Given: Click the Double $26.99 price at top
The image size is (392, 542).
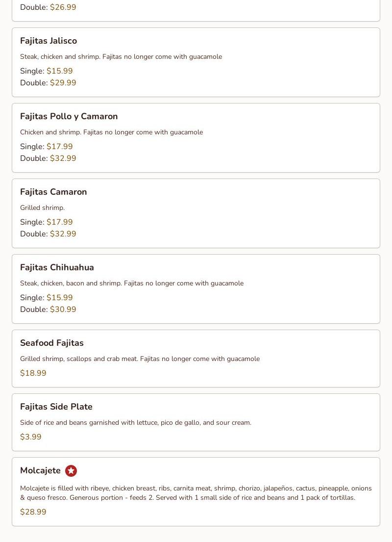Looking at the screenshot, I should (x=48, y=7).
